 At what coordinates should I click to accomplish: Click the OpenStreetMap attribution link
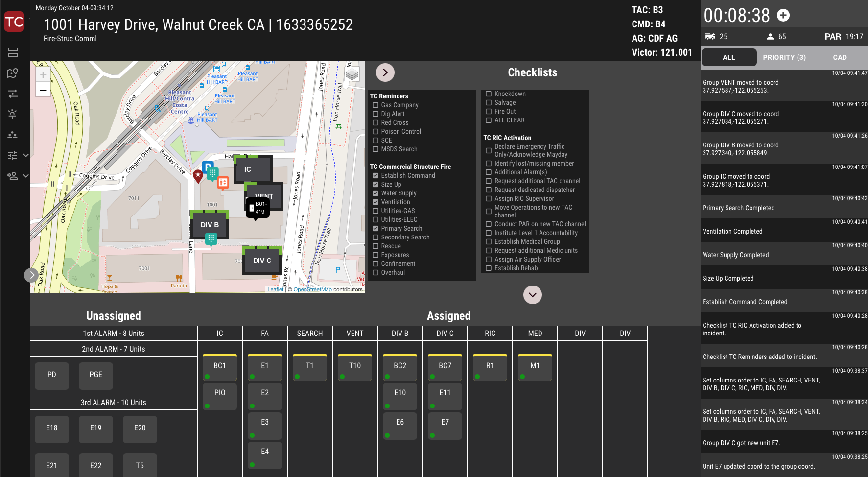(313, 289)
